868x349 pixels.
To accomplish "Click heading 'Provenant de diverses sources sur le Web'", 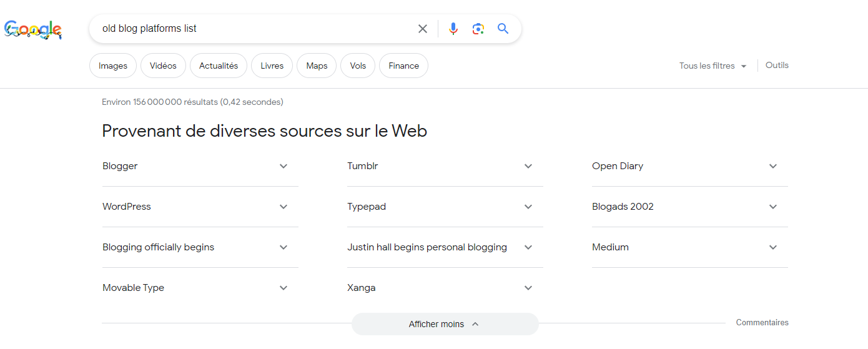I will tap(264, 131).
